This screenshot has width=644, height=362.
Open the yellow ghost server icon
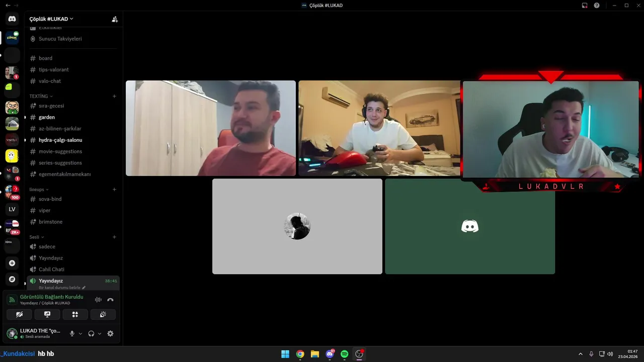pyautogui.click(x=12, y=156)
